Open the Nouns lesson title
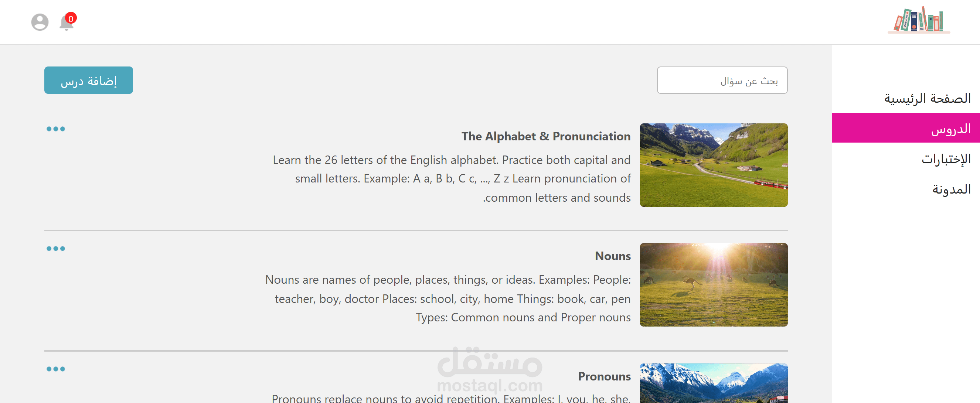The height and width of the screenshot is (403, 980). [x=613, y=256]
